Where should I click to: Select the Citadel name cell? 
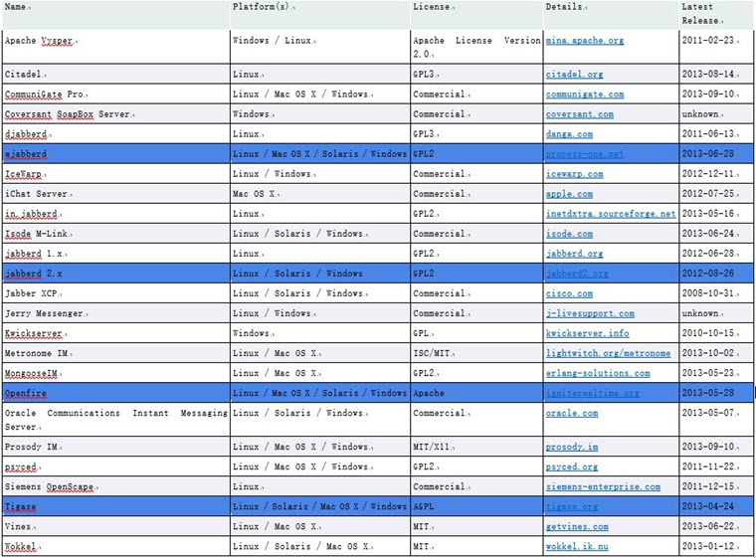(116, 75)
